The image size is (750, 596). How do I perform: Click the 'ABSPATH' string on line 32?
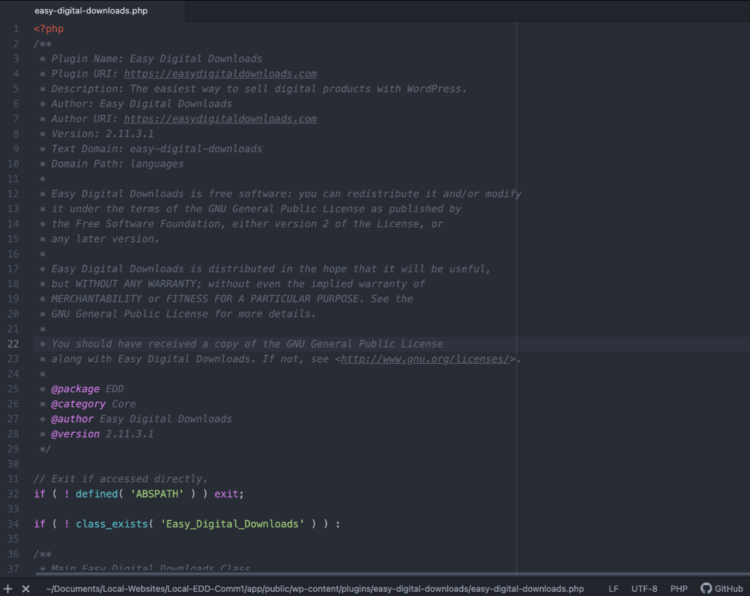(157, 494)
